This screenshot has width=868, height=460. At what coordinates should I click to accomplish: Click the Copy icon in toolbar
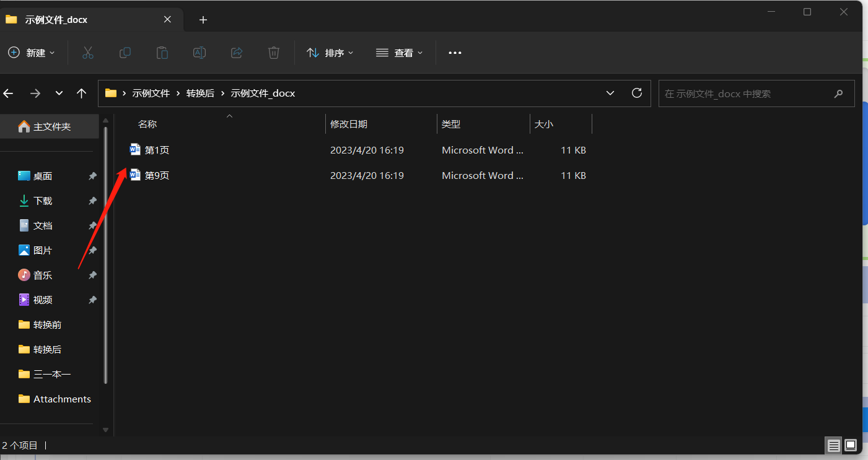[x=125, y=53]
